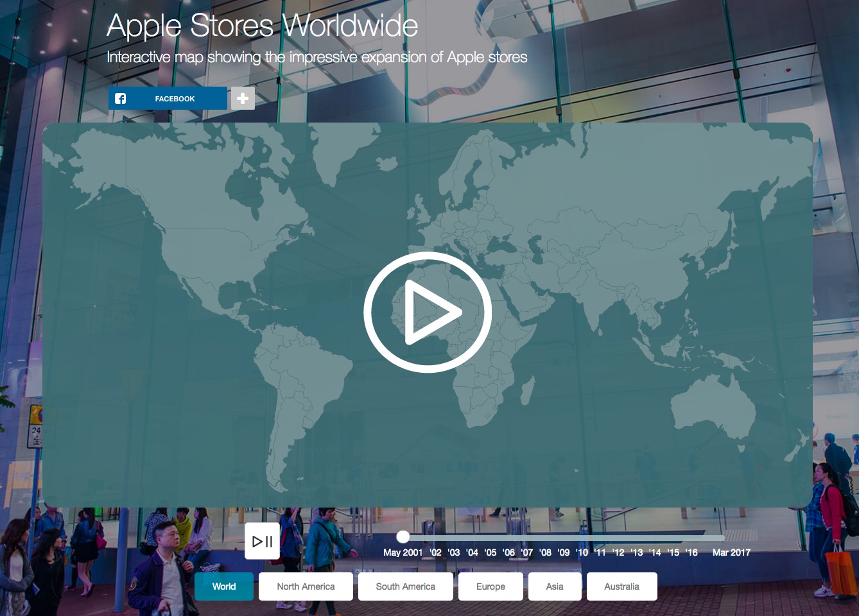Select year '02 on the timeline
The height and width of the screenshot is (616, 859).
tap(435, 552)
